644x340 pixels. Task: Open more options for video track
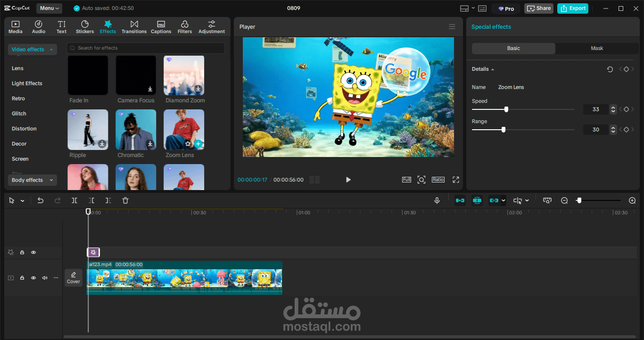tap(56, 278)
